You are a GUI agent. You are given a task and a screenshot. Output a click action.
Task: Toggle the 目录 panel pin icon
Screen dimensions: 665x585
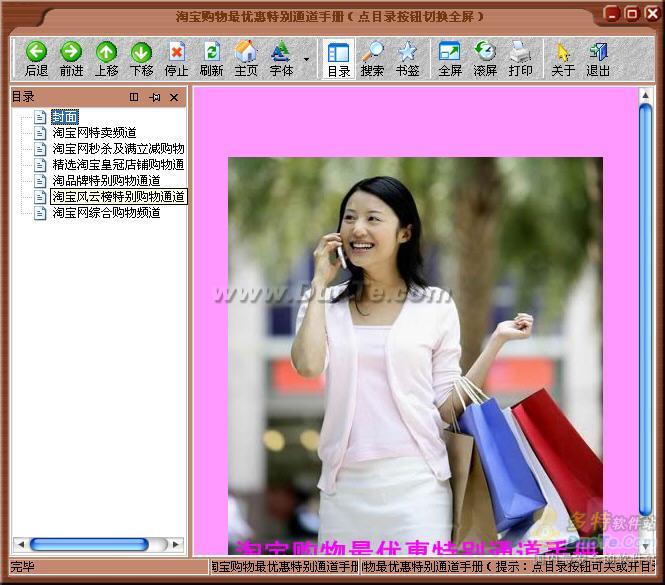(154, 97)
